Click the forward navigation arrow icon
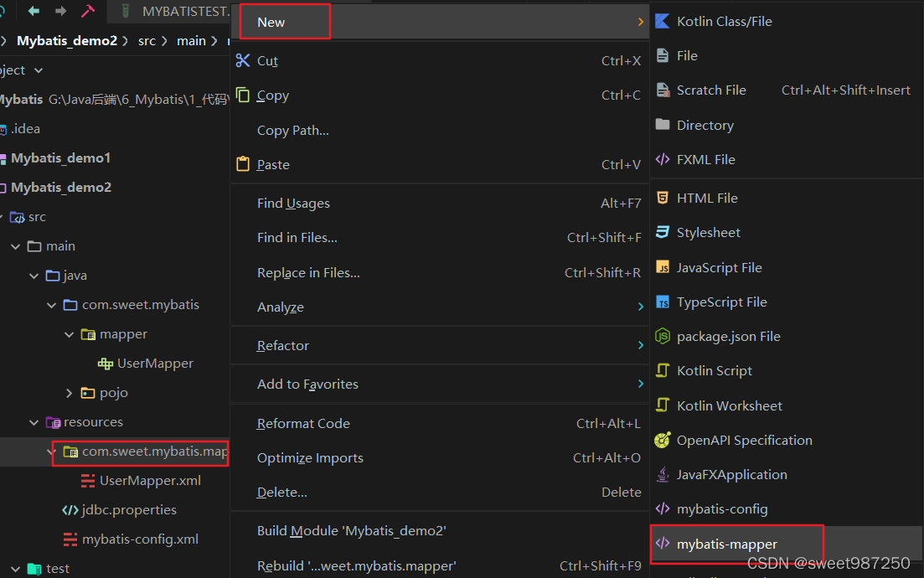 coord(60,11)
